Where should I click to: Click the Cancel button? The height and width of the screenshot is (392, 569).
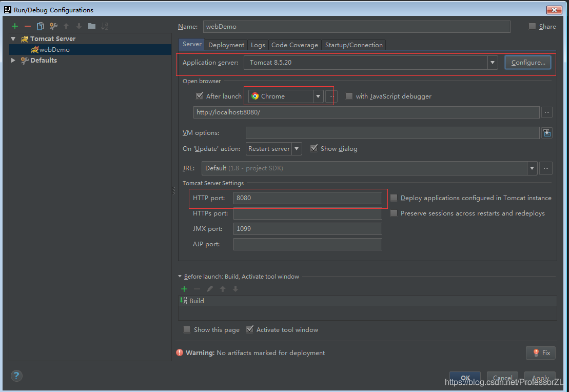tap(502, 378)
